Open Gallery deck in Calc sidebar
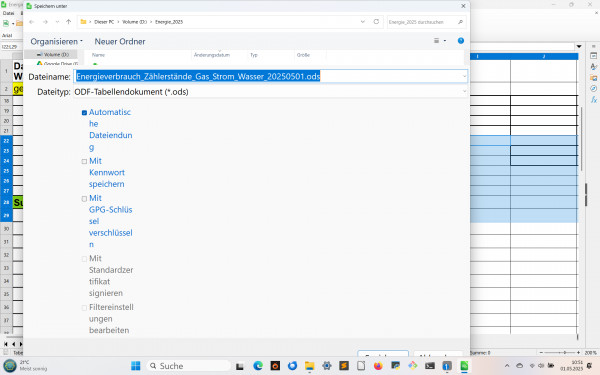This screenshot has height=375, width=600. 593,78
